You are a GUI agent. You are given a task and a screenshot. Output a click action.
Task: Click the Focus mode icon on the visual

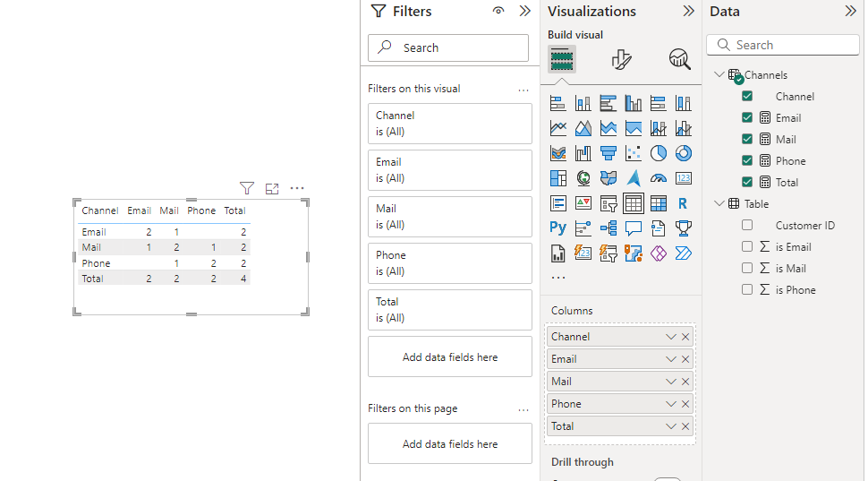[272, 188]
